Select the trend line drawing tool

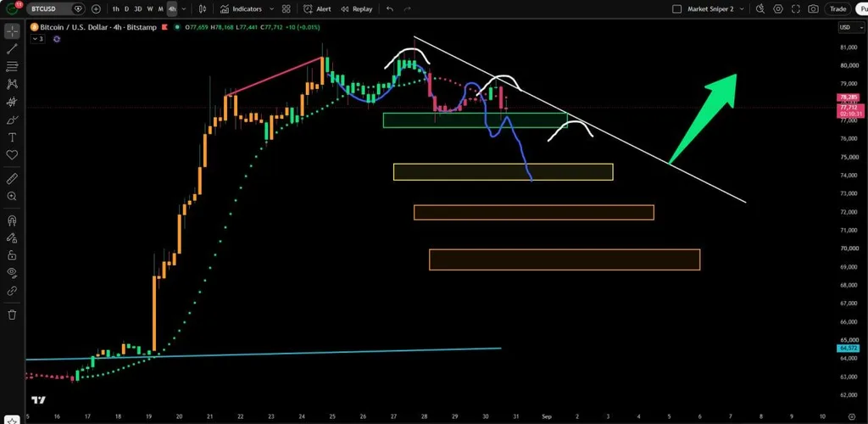tap(12, 48)
